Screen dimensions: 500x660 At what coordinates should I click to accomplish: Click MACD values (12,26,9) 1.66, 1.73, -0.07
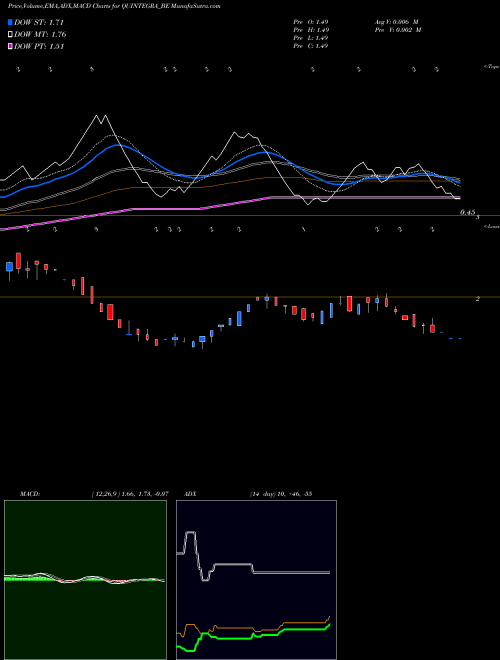130,494
